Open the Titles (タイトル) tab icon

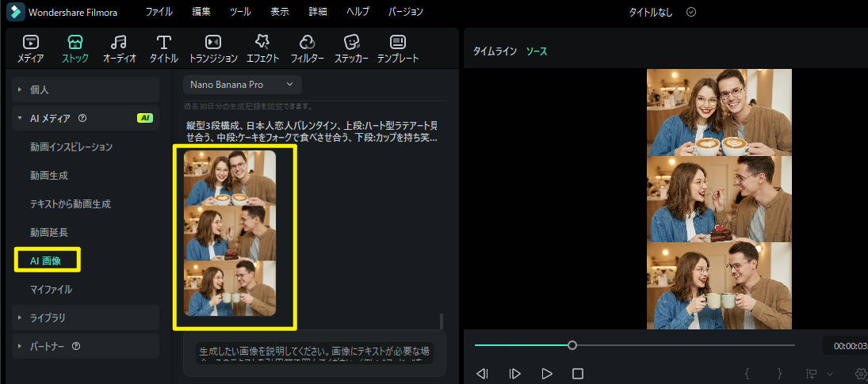[x=163, y=42]
